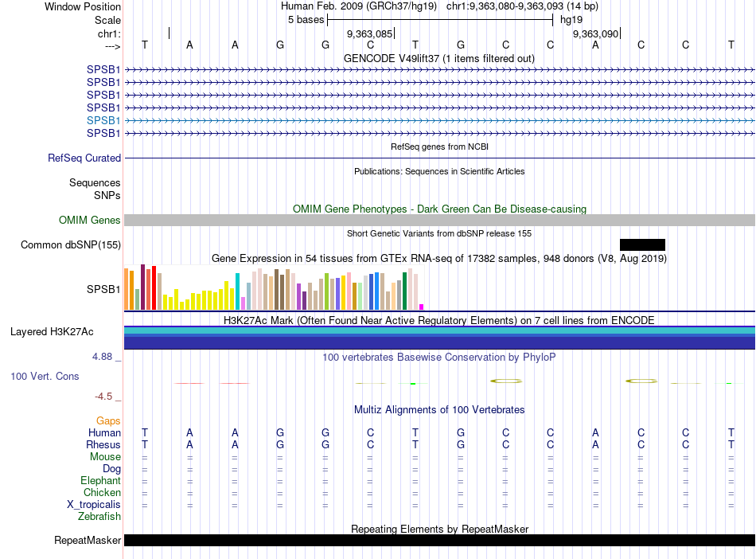
Task: Open the GTEx Gene Expression track title
Action: [x=439, y=259]
